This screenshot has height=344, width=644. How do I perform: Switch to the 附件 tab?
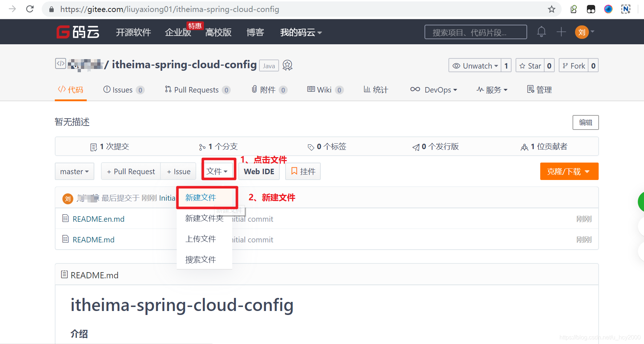pyautogui.click(x=269, y=90)
